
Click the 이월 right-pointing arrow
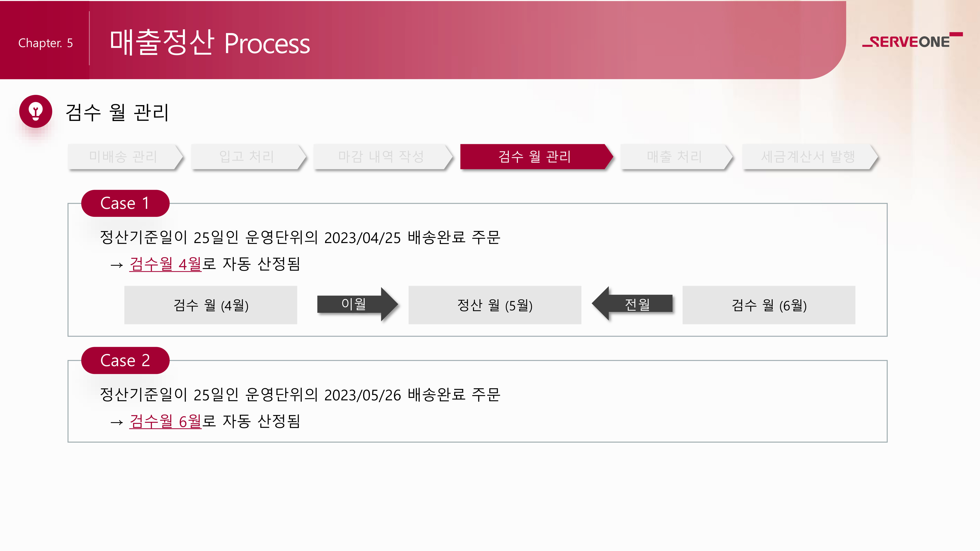tap(357, 304)
